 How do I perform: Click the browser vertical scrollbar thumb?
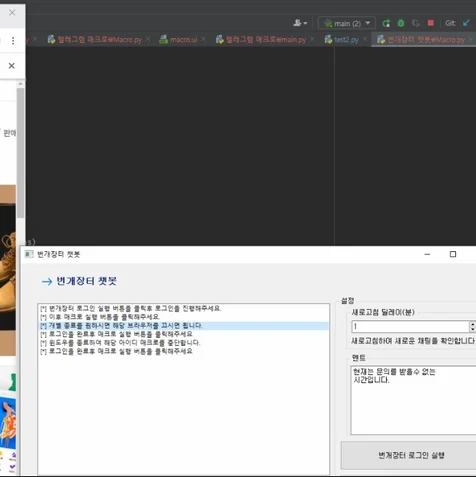20,153
